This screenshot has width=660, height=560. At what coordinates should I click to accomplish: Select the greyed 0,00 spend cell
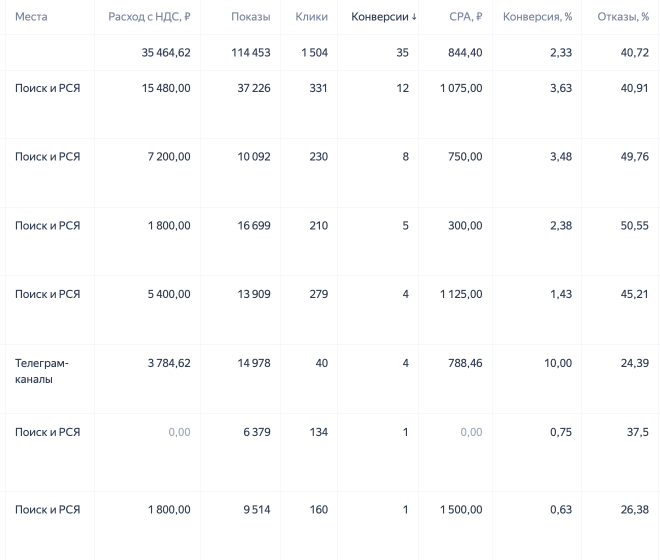pos(179,432)
